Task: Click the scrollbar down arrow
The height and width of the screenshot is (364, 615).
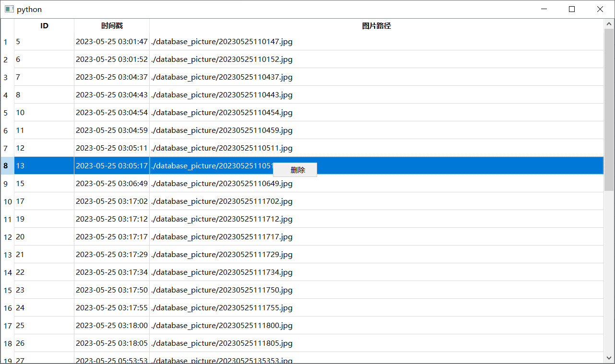Action: [609, 358]
